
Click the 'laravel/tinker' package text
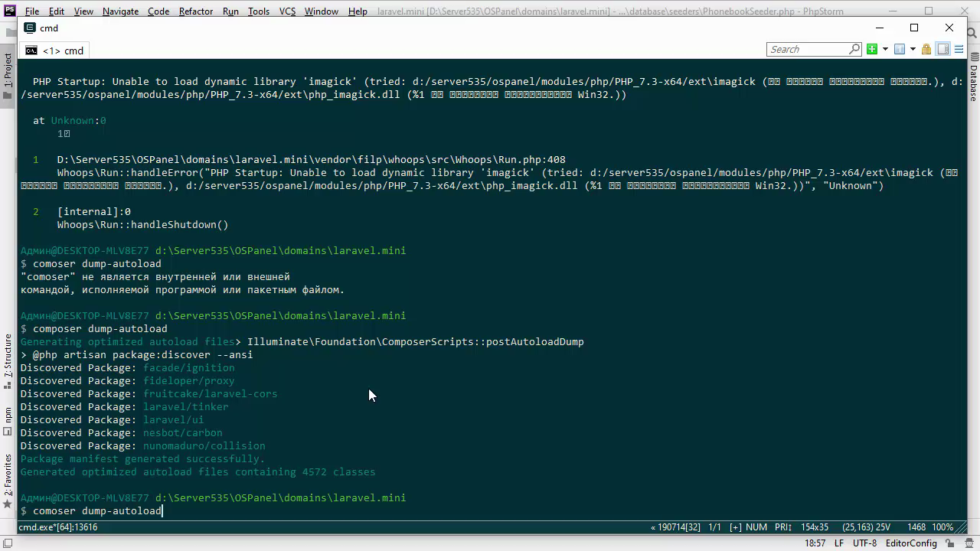click(x=185, y=407)
